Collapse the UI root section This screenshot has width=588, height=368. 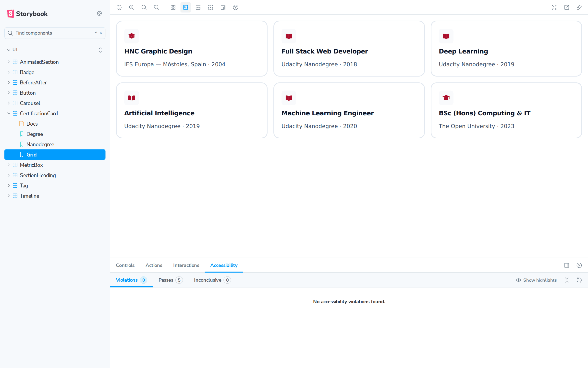[12, 50]
